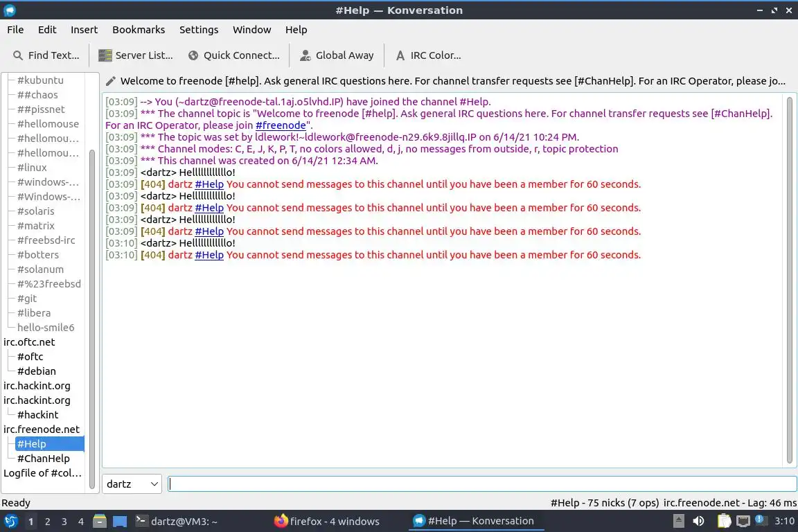Select the #freebsd-irc channel
Image resolution: width=798 pixels, height=532 pixels.
point(46,240)
